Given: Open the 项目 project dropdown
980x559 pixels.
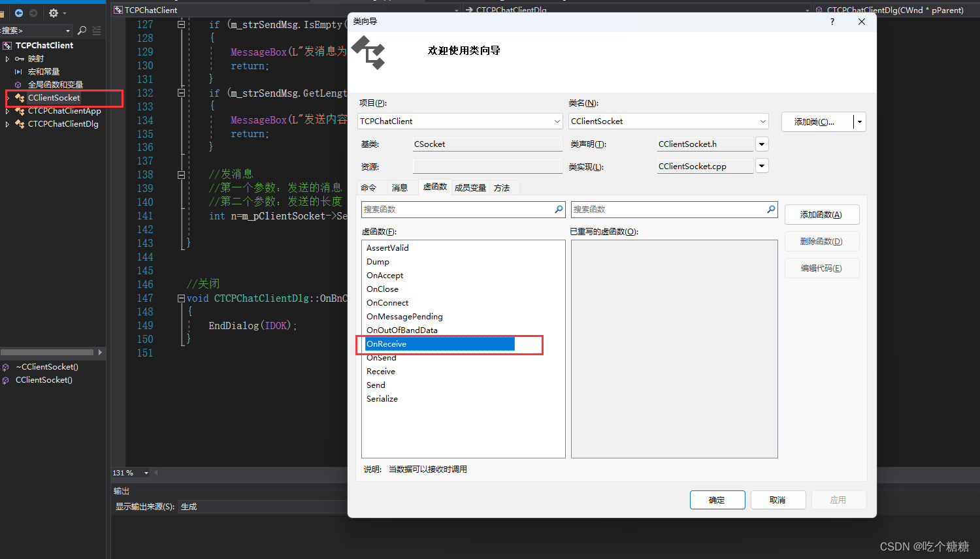Looking at the screenshot, I should [x=557, y=121].
